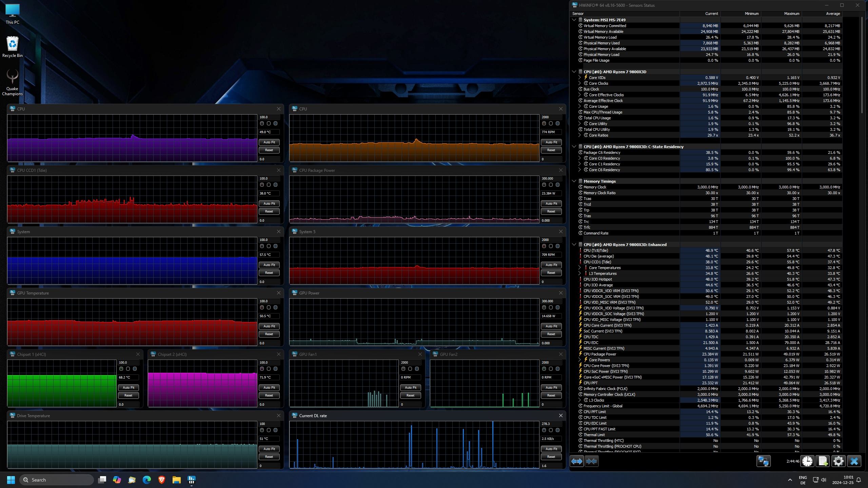Click the HWiNFO sensor list vertical scrollbar
868x488 pixels.
(x=863, y=65)
